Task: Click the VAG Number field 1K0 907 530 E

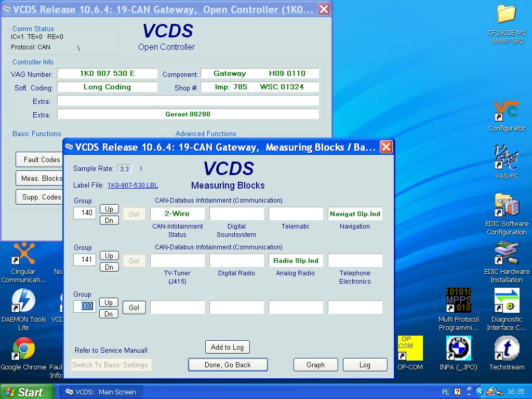Action: (107, 73)
